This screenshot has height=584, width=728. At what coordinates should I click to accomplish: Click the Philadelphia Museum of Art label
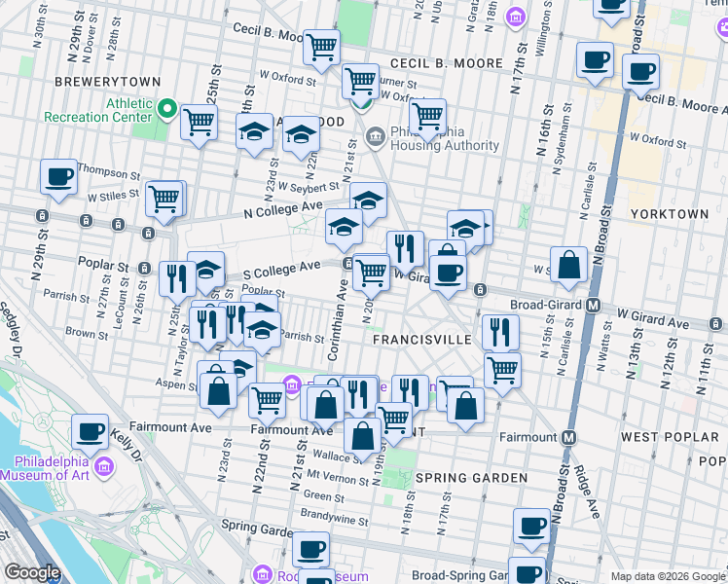point(45,468)
